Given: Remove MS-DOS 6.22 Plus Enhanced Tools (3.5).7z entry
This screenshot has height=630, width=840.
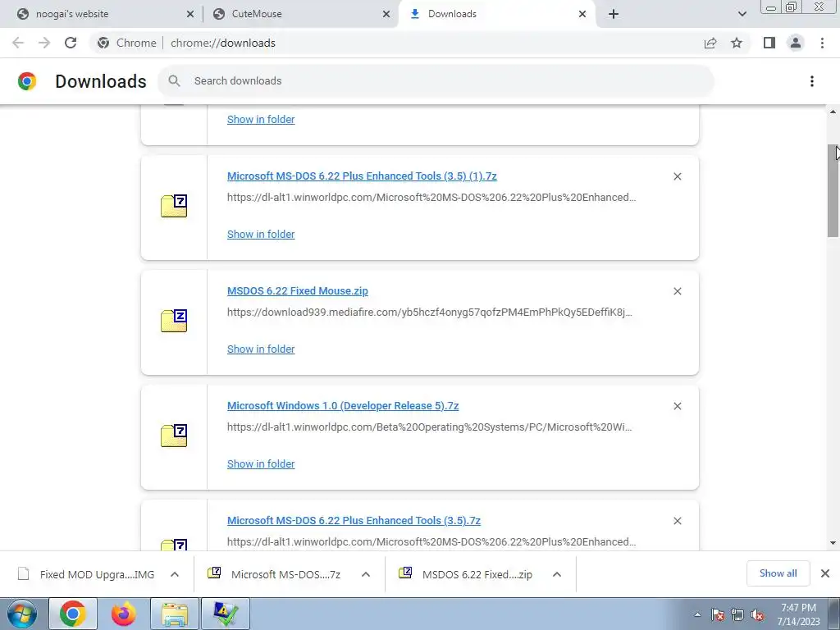Looking at the screenshot, I should click(x=678, y=521).
